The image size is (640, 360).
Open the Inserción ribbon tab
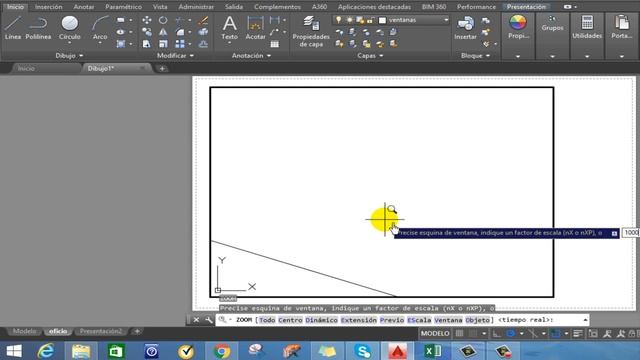point(49,7)
